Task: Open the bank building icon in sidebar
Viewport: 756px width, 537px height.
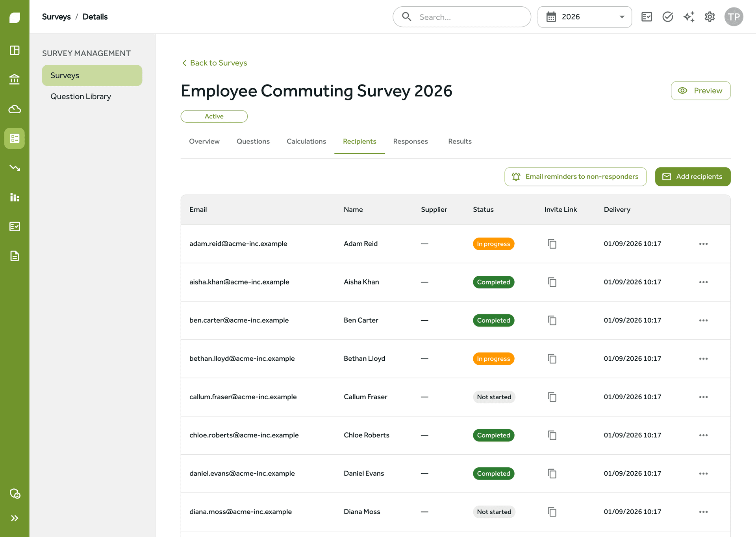Action: 15,79
